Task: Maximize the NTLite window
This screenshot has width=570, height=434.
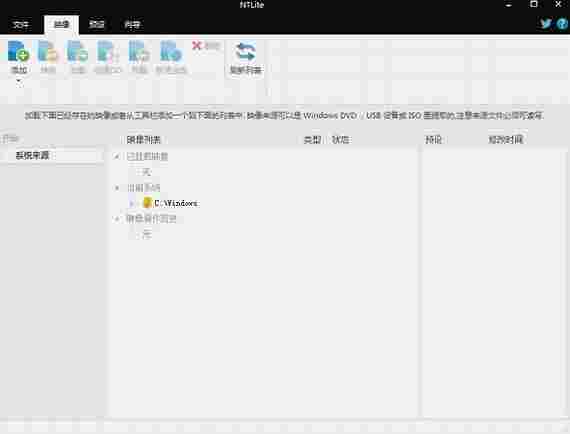Action: [534, 4]
